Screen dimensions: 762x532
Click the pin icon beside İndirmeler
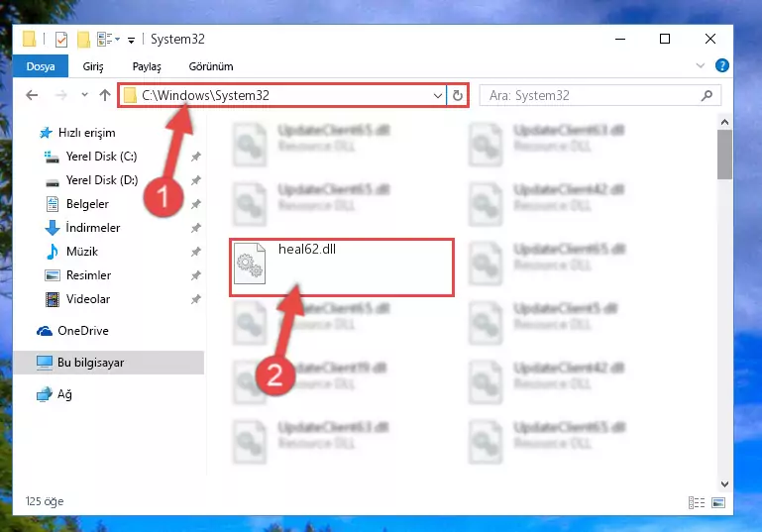click(195, 228)
